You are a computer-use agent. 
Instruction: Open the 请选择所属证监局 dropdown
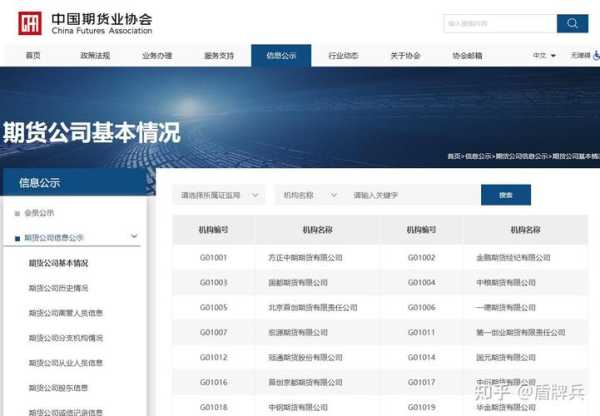coord(219,195)
